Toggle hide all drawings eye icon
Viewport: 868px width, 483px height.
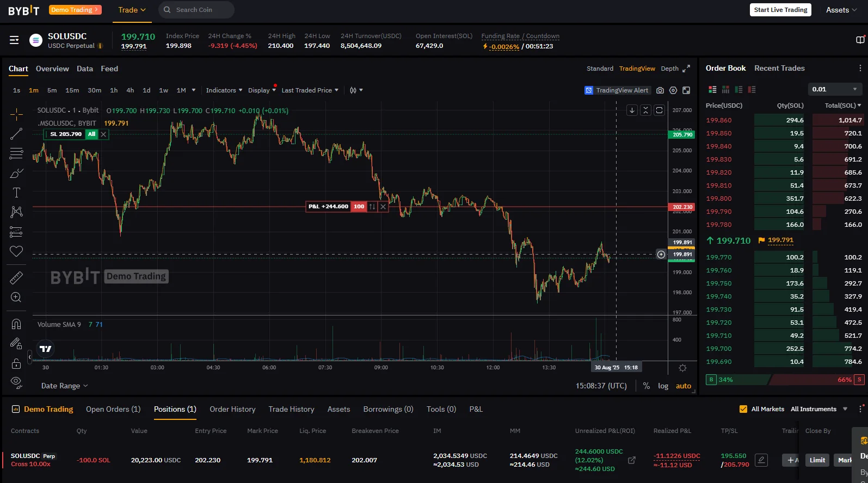(16, 383)
